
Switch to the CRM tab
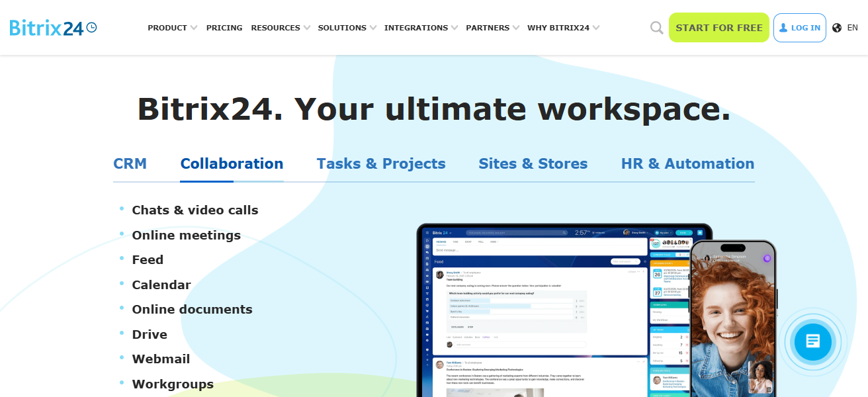click(130, 163)
